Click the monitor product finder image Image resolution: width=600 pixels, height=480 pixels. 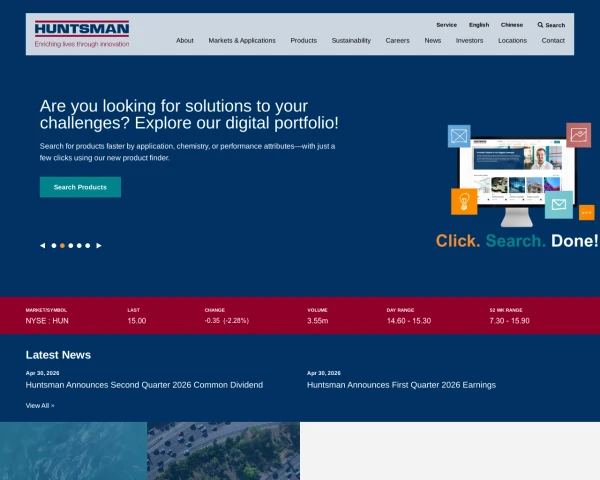[517, 180]
